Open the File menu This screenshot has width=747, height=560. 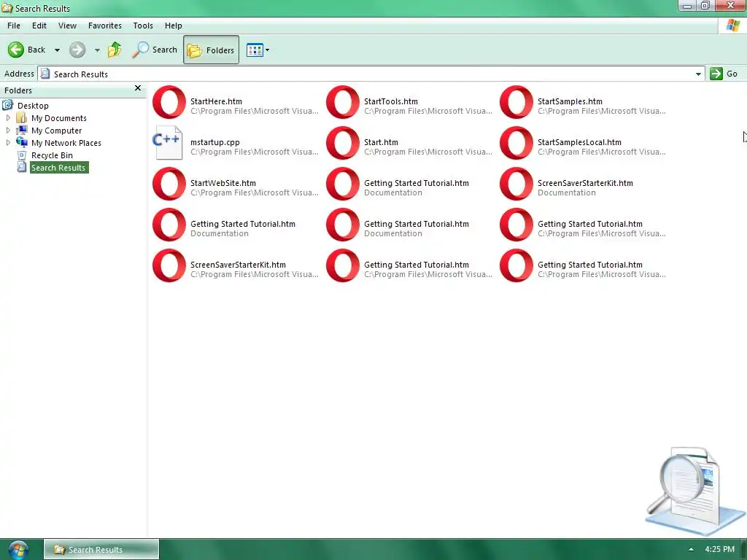coord(14,26)
